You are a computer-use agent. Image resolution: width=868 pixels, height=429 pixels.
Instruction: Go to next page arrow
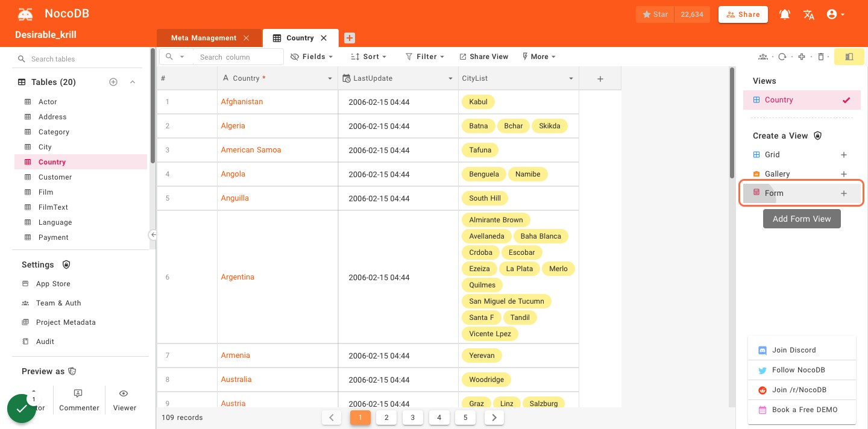(x=494, y=418)
